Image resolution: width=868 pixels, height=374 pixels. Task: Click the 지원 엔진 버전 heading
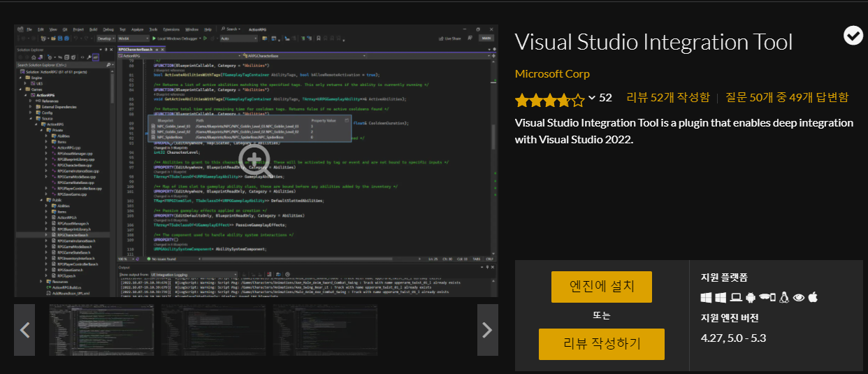tap(729, 318)
